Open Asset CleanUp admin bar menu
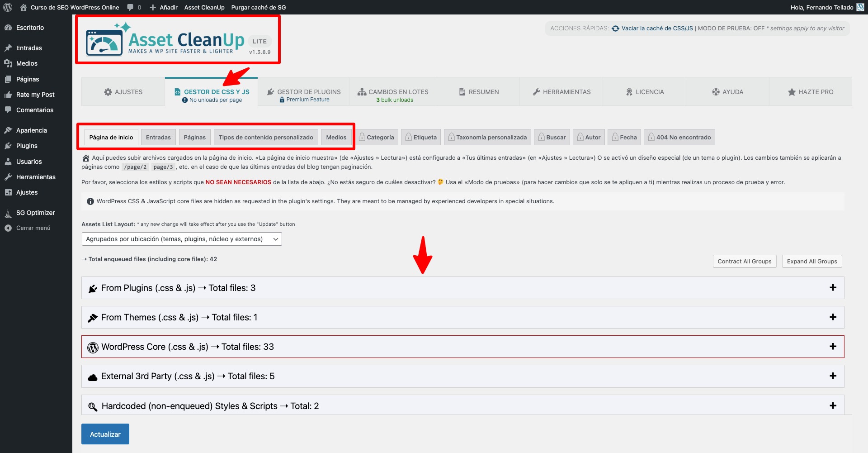This screenshot has height=453, width=868. point(204,7)
